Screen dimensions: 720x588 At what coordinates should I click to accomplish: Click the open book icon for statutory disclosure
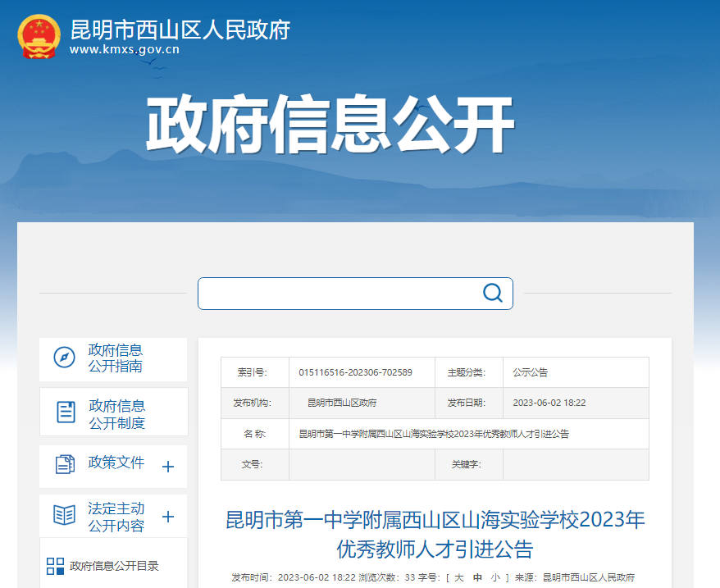pos(64,515)
